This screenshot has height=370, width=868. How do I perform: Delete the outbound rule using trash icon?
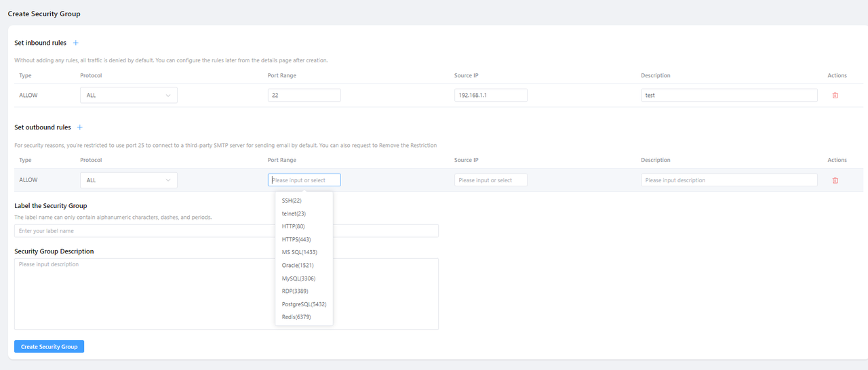(x=835, y=180)
